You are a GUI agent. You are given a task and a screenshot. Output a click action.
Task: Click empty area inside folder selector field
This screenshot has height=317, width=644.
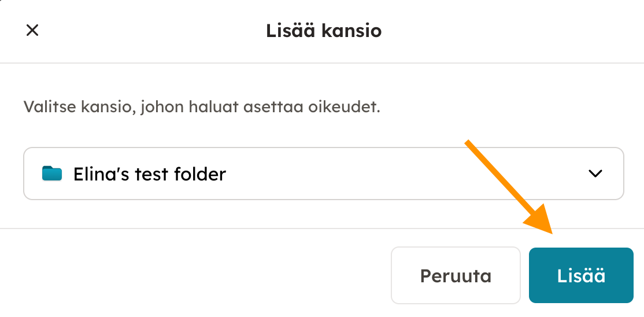click(x=405, y=174)
